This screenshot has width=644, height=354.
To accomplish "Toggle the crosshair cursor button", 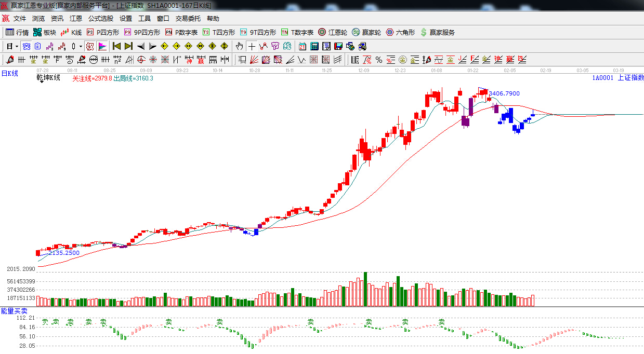I will pyautogui.click(x=252, y=46).
